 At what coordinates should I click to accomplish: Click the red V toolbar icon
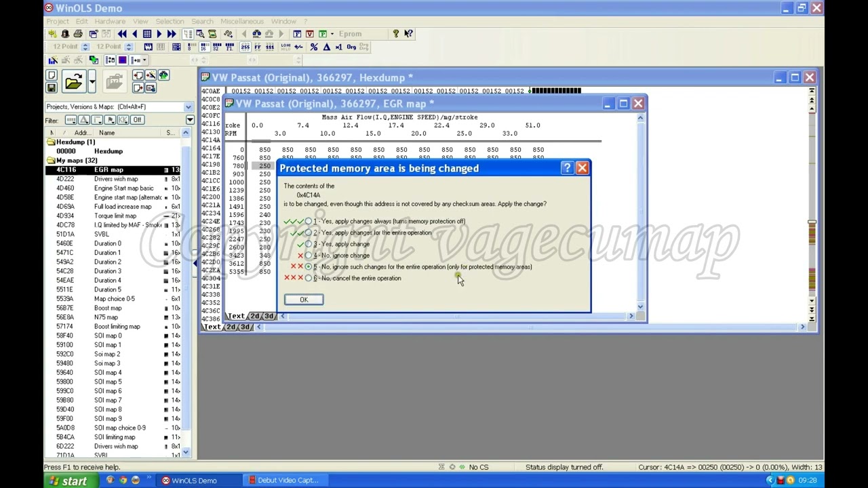click(x=310, y=34)
